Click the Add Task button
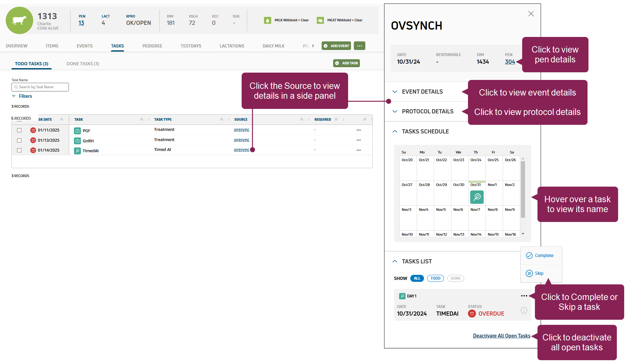Screen dimensions: 628x364 347,63
